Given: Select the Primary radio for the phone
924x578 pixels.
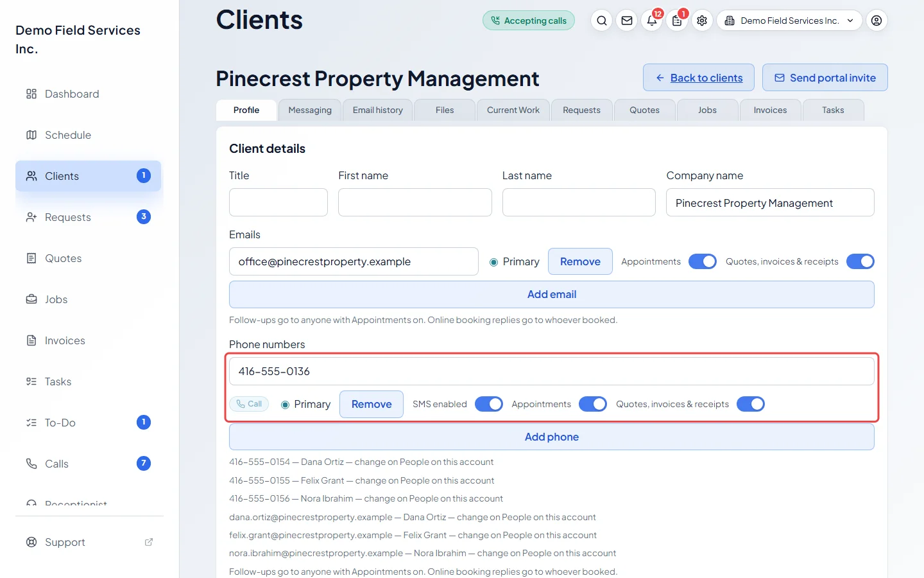Looking at the screenshot, I should pos(285,405).
